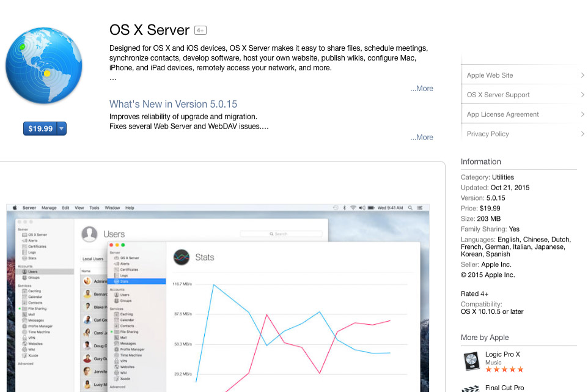Click the Carol user avatar
The width and height of the screenshot is (588, 392).
point(87,333)
